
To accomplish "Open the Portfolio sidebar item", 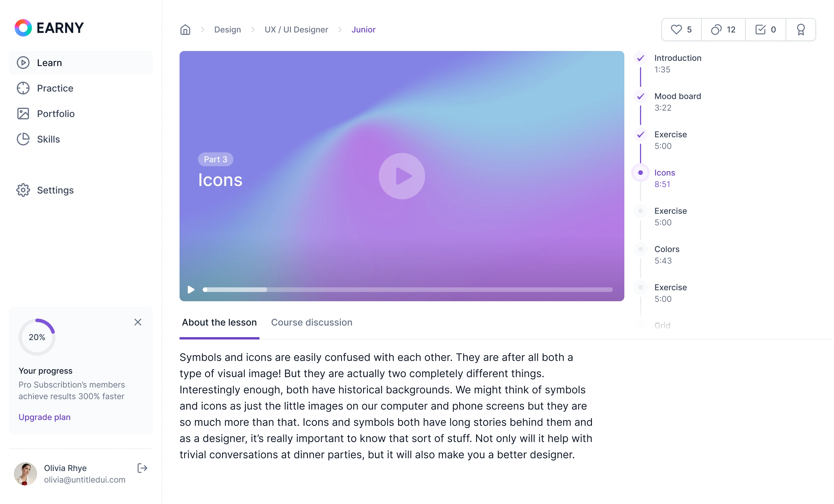I will click(56, 114).
